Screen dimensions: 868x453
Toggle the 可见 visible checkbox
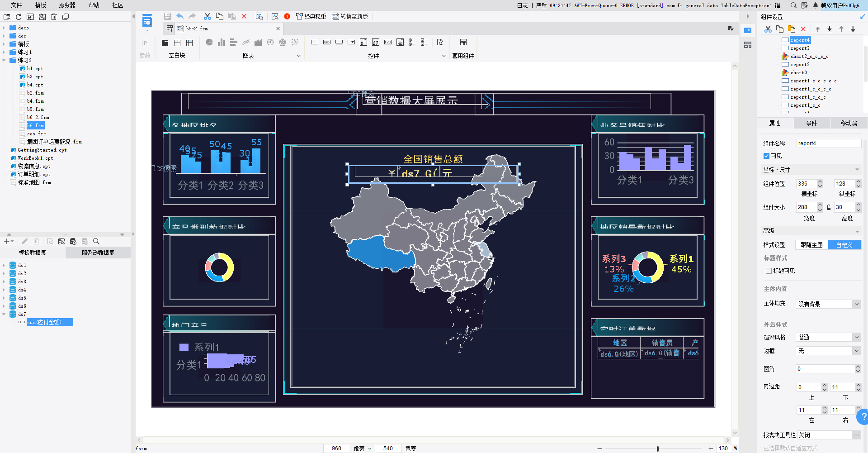(766, 156)
